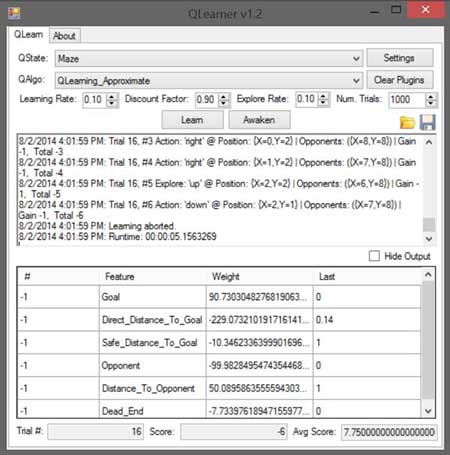
Task: Increase Num. Trials with up arrow
Action: pyautogui.click(x=431, y=96)
